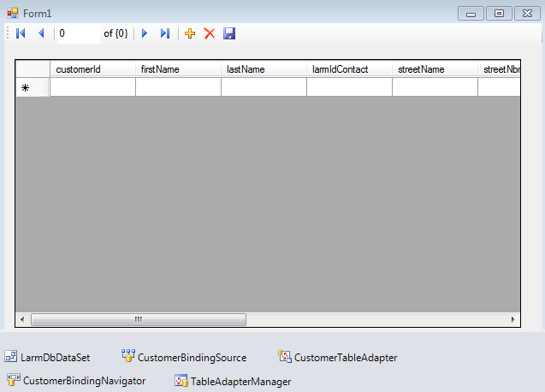The height and width of the screenshot is (392, 545).
Task: Click the red Delete X icon
Action: coord(210,33)
